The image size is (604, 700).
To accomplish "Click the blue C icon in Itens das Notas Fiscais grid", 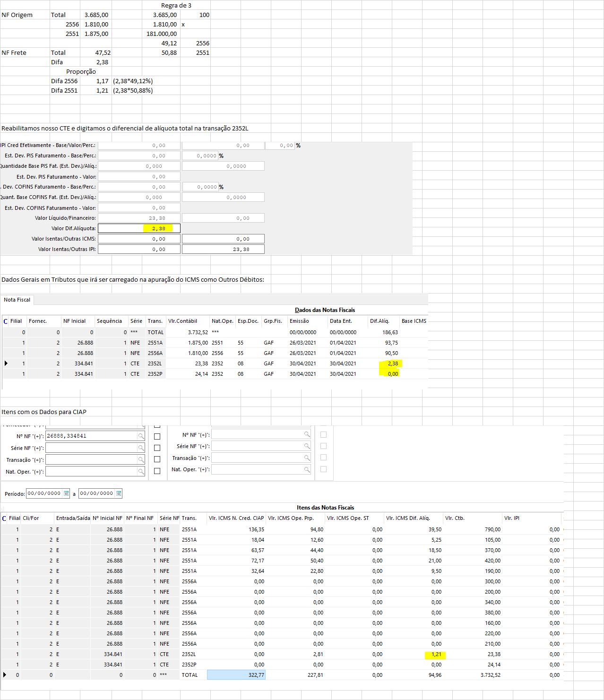I will [4, 519].
